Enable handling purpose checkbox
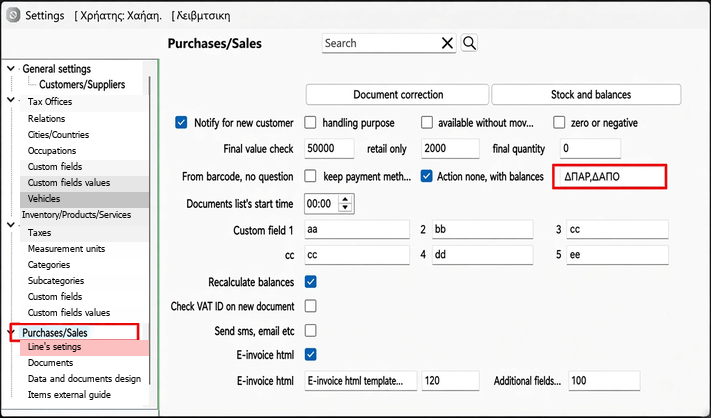The height and width of the screenshot is (418, 711). pos(310,122)
